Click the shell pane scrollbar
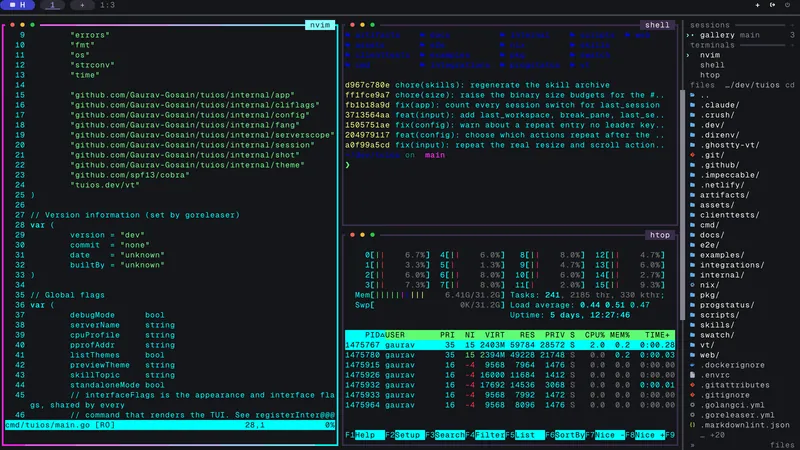 tap(681, 204)
